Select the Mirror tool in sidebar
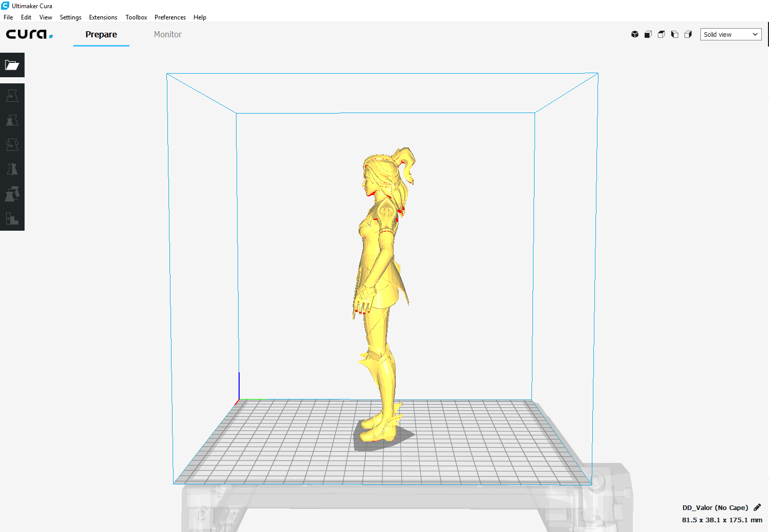Screen dimensions: 769x532 click(x=12, y=169)
